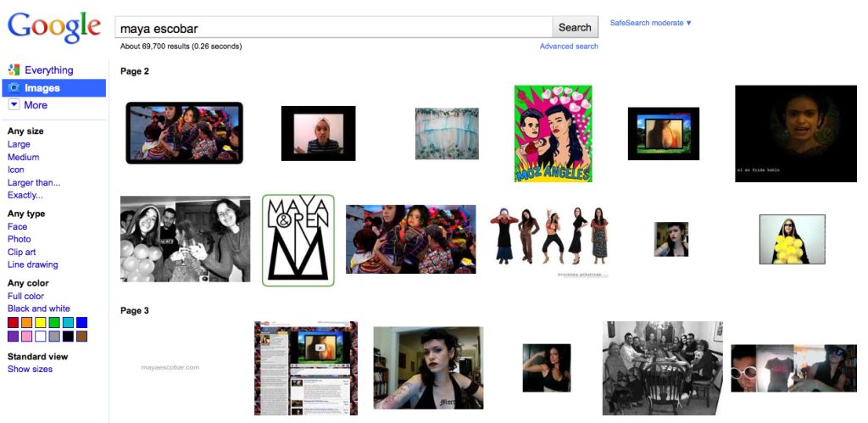Select Any size filter

tap(25, 131)
